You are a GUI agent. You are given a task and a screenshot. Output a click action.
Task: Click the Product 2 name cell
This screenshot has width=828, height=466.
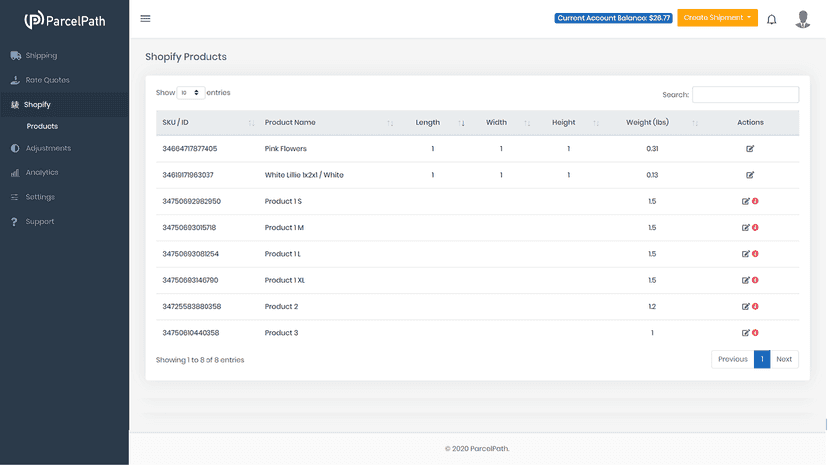(x=281, y=307)
